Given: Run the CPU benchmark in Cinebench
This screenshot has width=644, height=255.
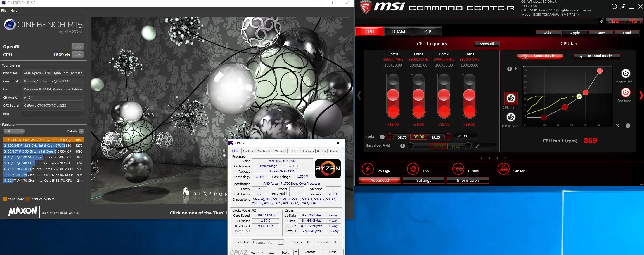Looking at the screenshot, I should point(77,55).
